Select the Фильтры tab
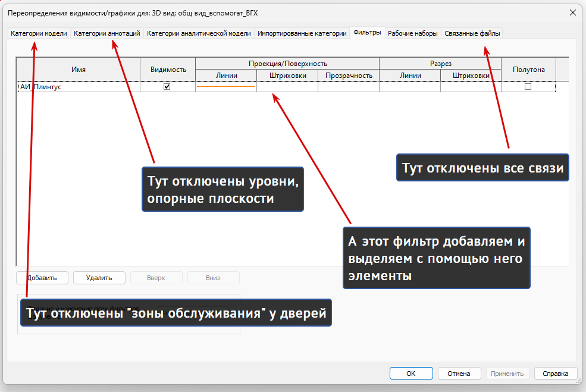Viewport: 586px width, 392px height. (x=368, y=33)
